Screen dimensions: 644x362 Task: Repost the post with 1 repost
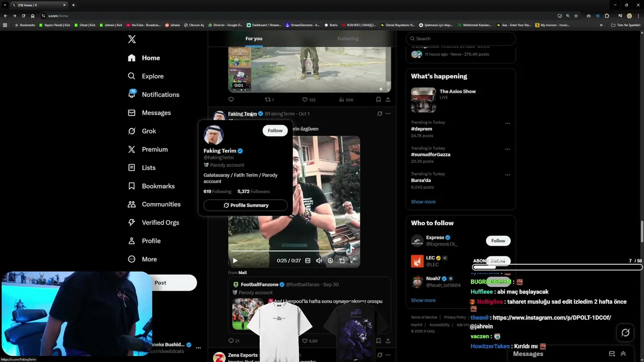[269, 100]
